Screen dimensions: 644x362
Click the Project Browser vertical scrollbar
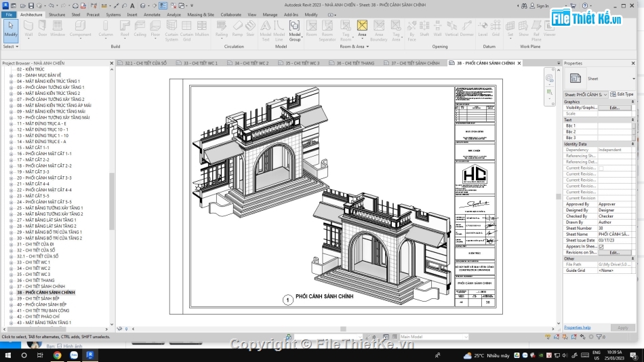(111, 201)
